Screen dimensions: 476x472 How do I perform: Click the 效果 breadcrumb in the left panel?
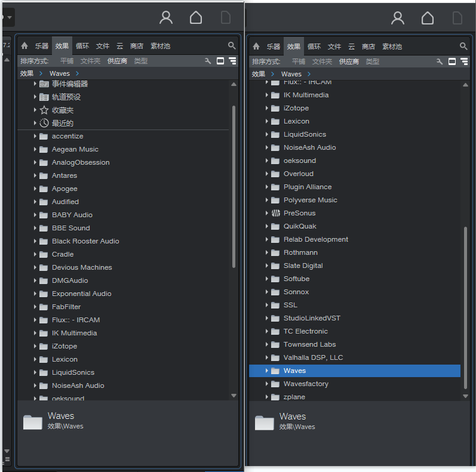pos(27,74)
